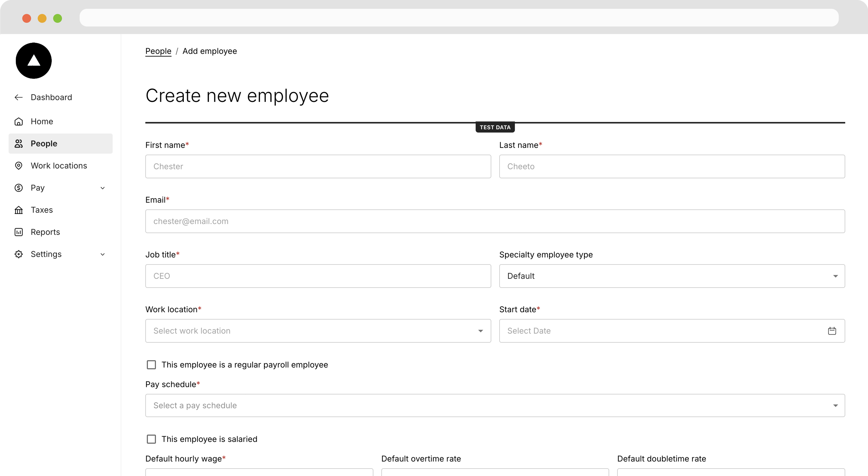Check 'This employee is a regular payroll employee'
This screenshot has height=476, width=868.
(x=151, y=365)
